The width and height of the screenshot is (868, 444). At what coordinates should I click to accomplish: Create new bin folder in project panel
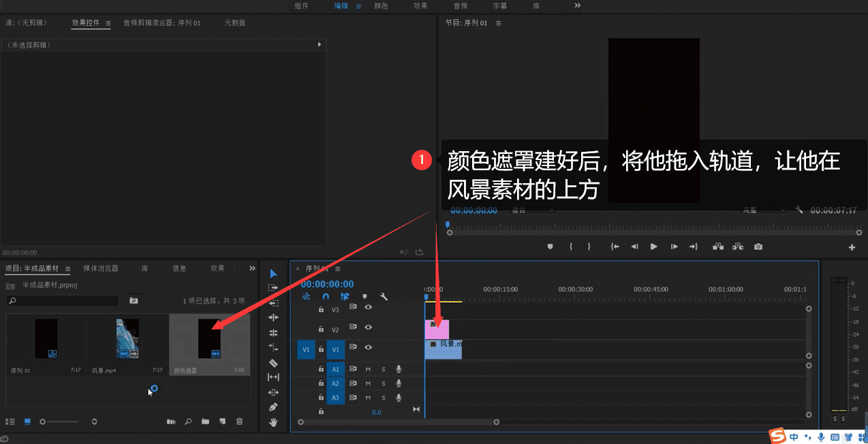(205, 422)
